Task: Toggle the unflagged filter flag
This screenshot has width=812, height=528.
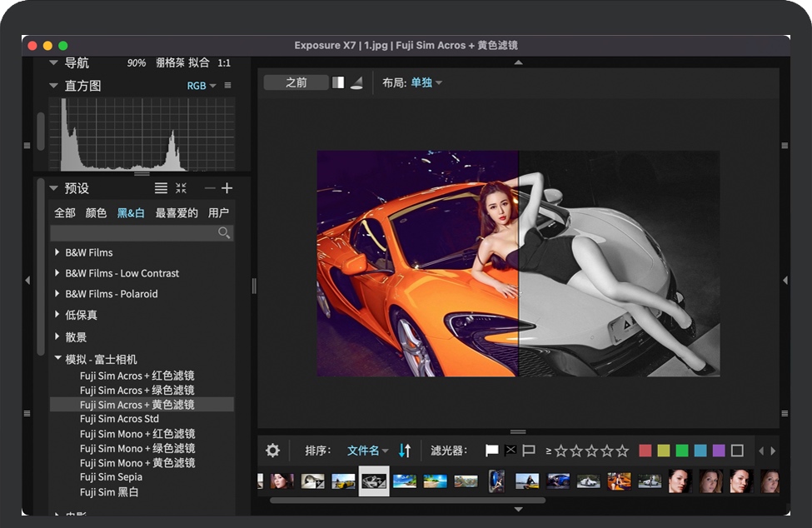Action: coord(528,451)
